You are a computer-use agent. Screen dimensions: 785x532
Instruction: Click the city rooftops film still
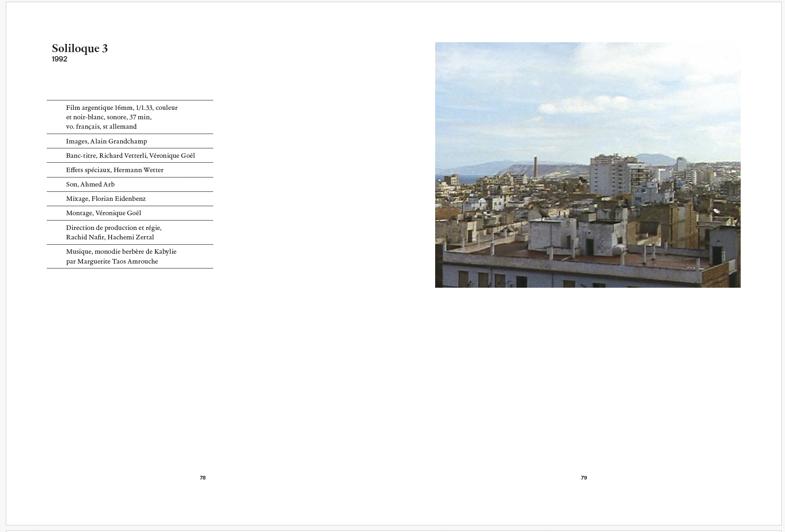pyautogui.click(x=588, y=165)
